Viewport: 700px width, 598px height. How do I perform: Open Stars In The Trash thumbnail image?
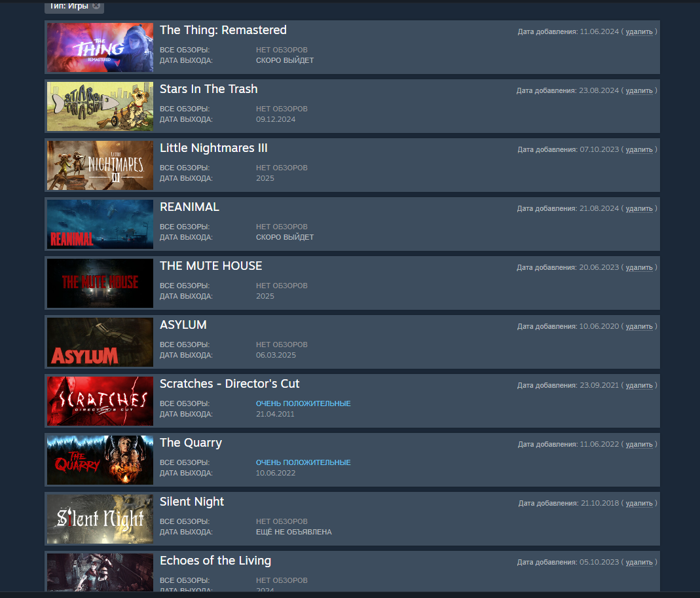pos(100,106)
